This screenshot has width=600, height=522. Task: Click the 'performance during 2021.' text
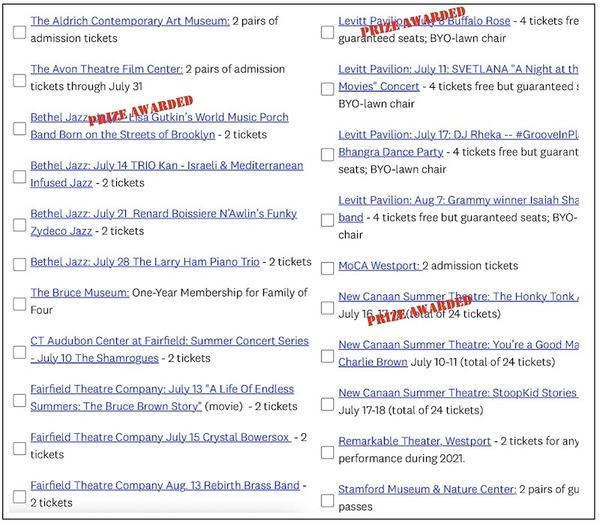pos(402,458)
